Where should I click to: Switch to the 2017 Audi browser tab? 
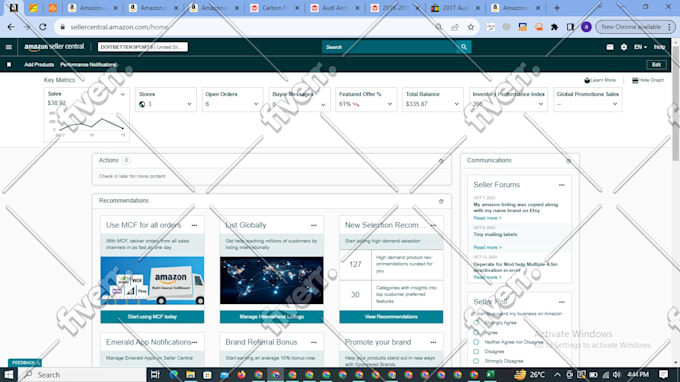(454, 8)
